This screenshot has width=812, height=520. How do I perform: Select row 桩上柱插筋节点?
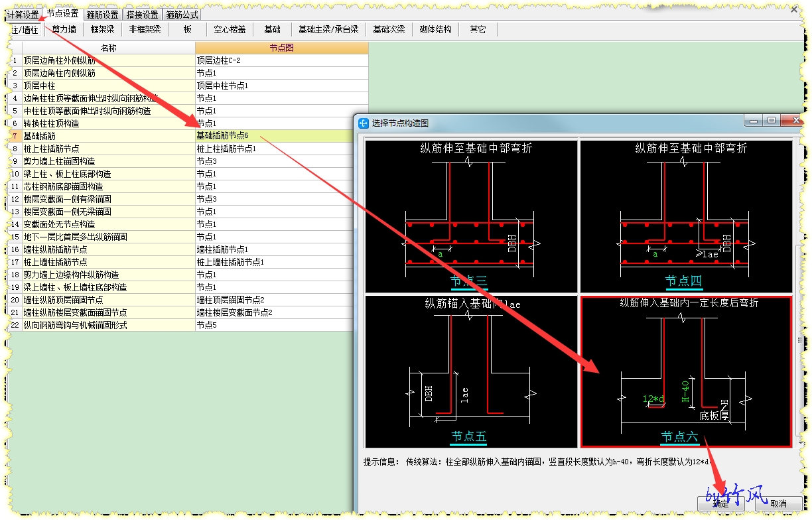pos(109,149)
